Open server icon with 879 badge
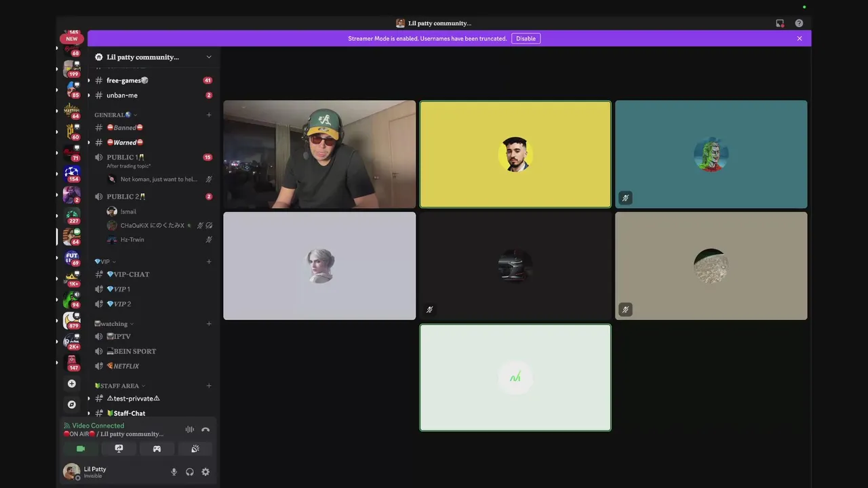Viewport: 868px width, 488px height. [x=72, y=321]
